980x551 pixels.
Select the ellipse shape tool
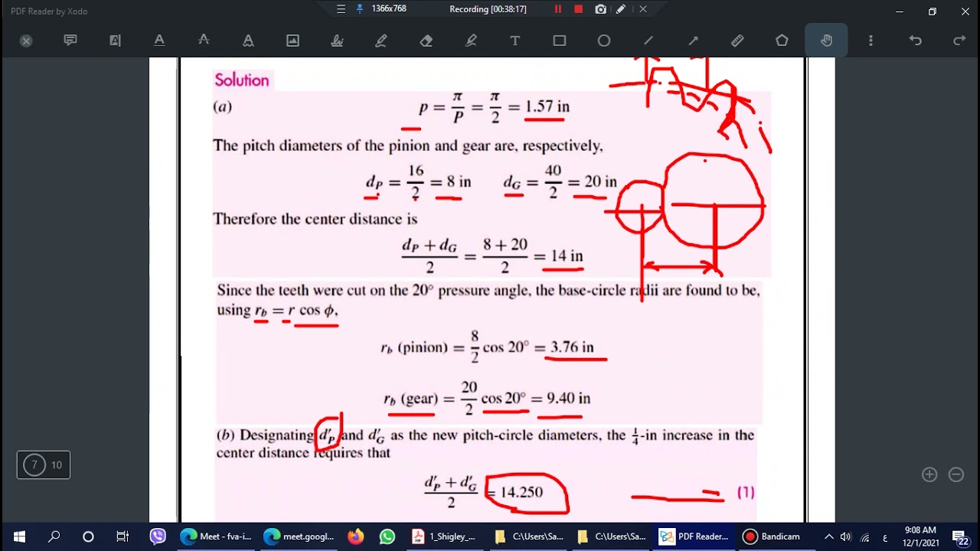pos(604,41)
